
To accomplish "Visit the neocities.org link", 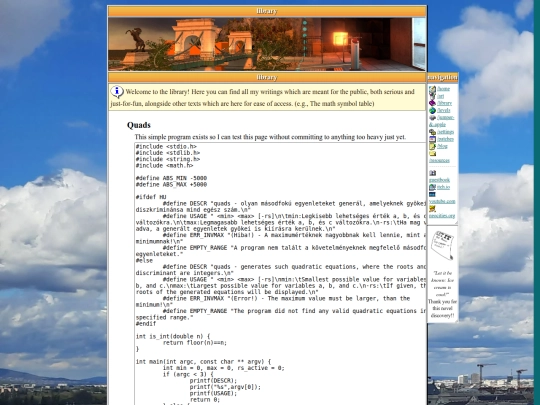I will coord(442,216).
